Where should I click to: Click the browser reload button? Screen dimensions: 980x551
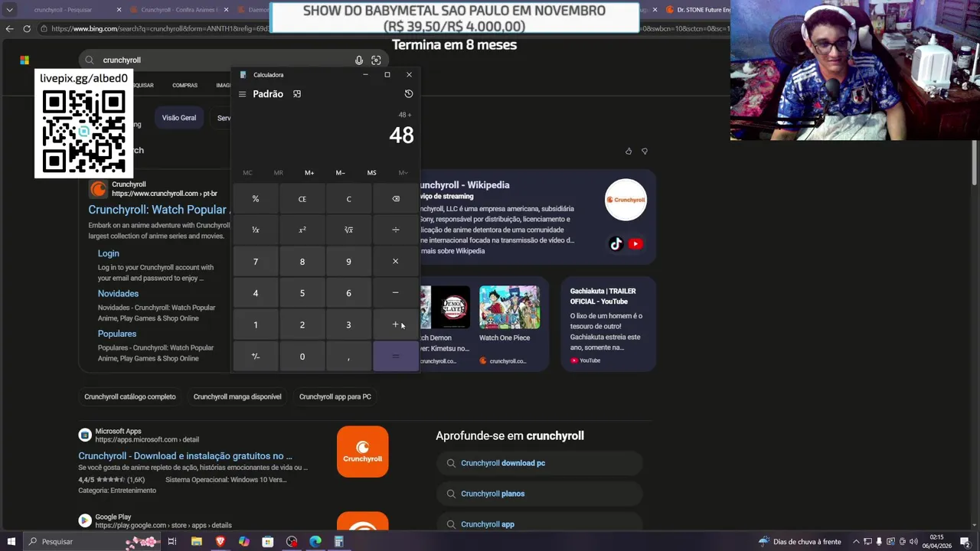tap(27, 28)
